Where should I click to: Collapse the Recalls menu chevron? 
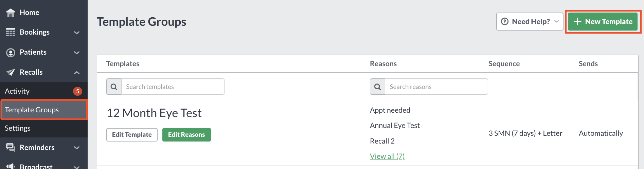click(77, 72)
